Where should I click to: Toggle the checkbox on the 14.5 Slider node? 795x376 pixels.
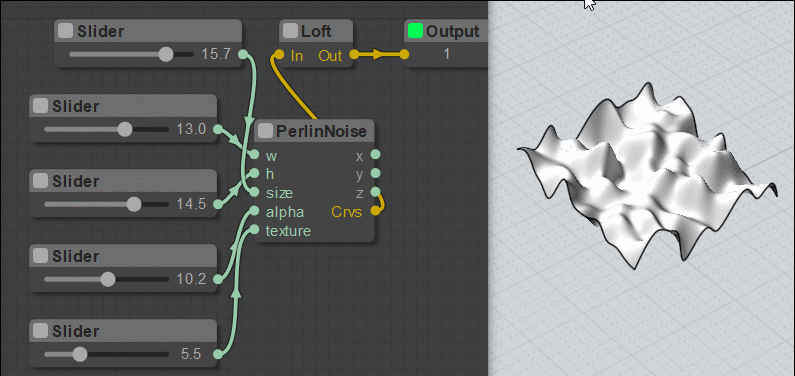click(40, 181)
